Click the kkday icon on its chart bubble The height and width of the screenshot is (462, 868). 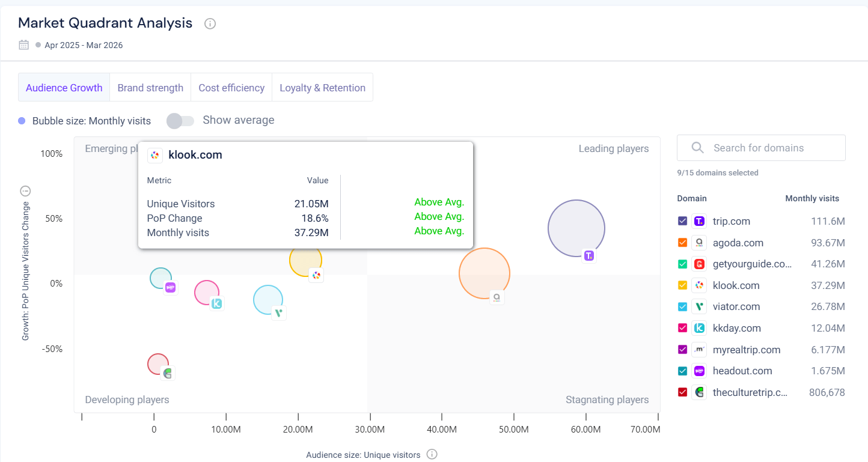216,303
